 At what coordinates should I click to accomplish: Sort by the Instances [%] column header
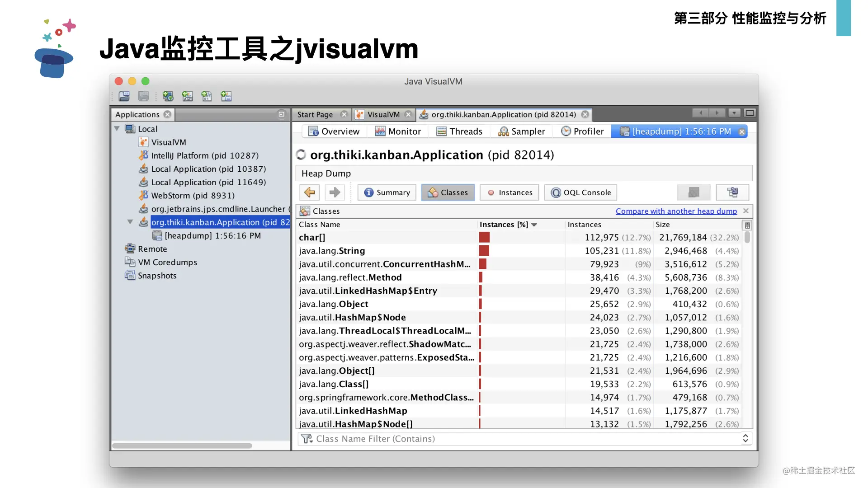(521, 225)
